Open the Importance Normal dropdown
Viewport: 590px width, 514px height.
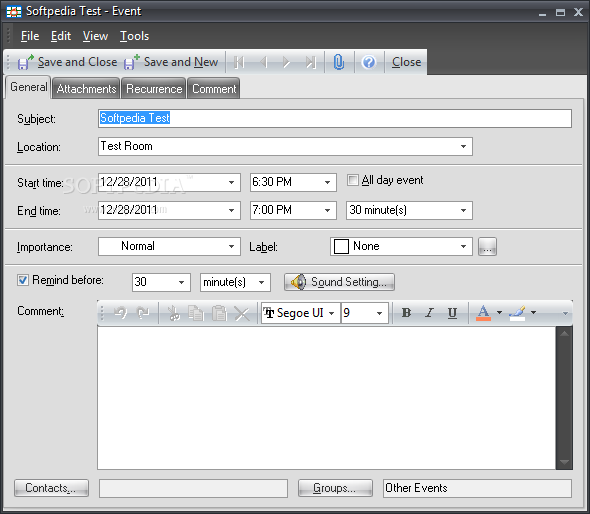(231, 246)
